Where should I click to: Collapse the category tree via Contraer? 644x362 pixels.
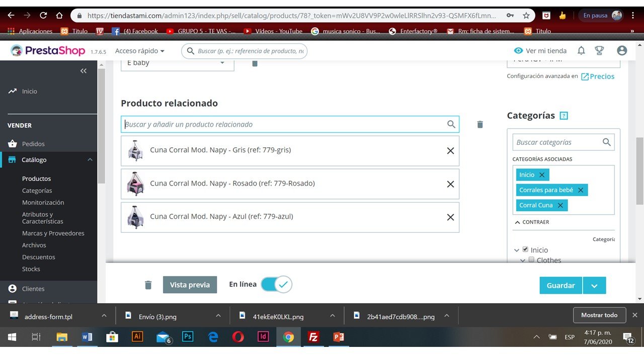532,222
